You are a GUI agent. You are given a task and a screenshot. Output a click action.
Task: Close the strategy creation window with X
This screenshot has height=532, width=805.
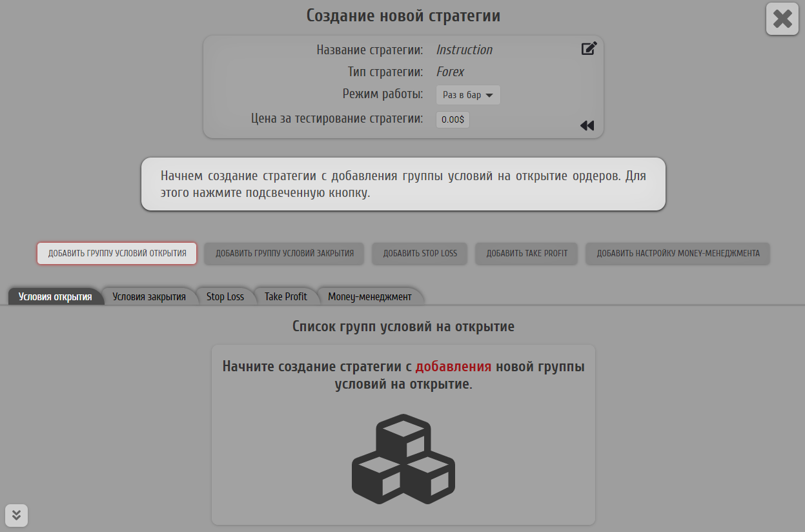[x=782, y=19]
